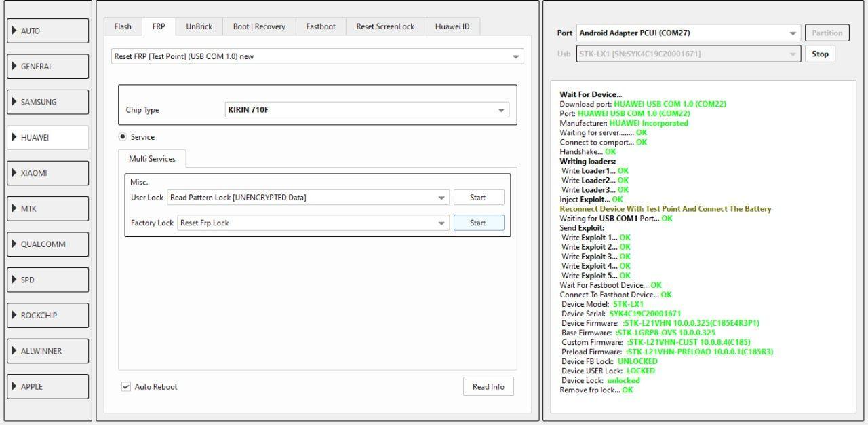Open the APPLE sidebar section
Viewport: 868px width, 425px height.
click(x=47, y=386)
